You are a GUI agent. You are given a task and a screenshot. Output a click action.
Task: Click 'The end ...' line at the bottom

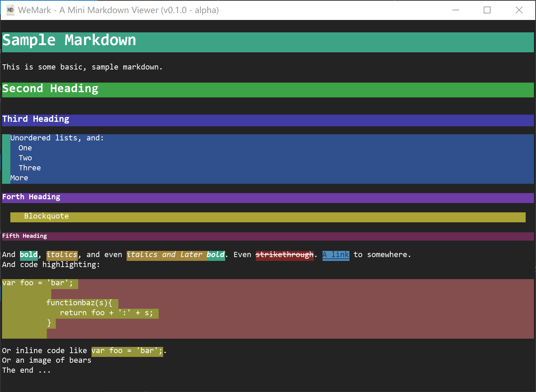[26, 370]
